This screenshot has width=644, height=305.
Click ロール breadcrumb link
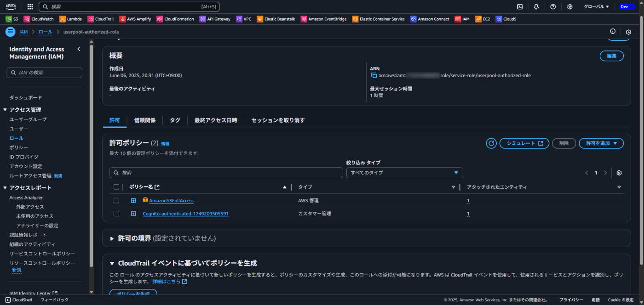46,32
